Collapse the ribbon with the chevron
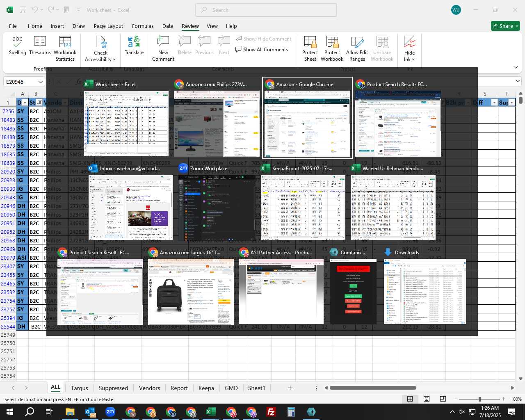 point(516,67)
